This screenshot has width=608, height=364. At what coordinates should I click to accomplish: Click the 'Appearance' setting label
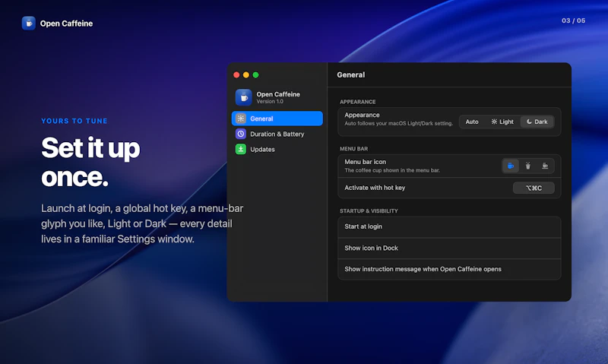[362, 116]
